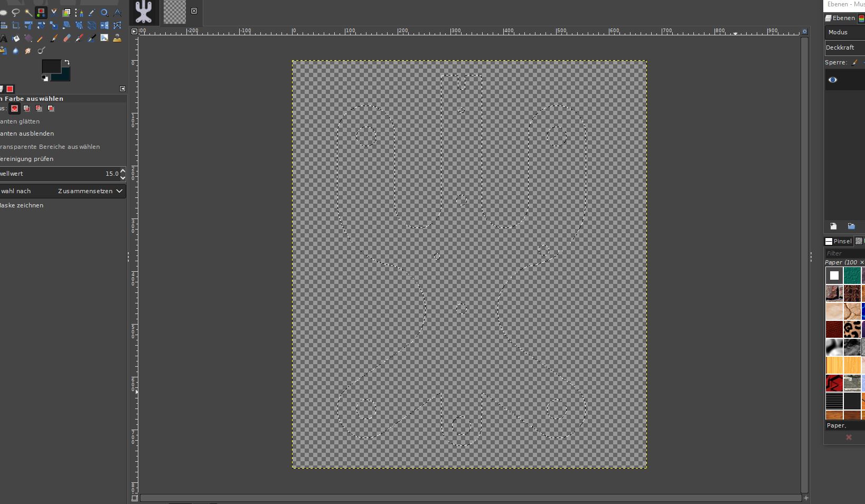This screenshot has height=504, width=865.
Task: Select the Paintbrush tool
Action: tap(54, 38)
